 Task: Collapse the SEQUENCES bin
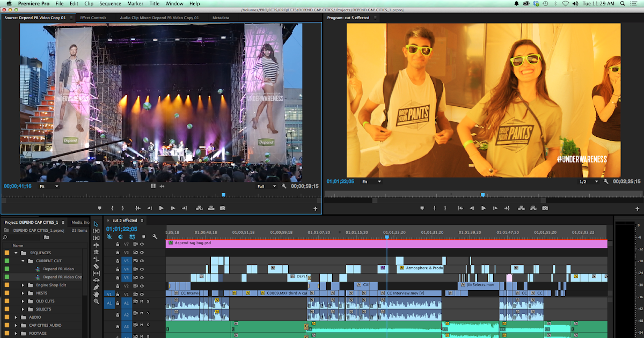pos(16,253)
